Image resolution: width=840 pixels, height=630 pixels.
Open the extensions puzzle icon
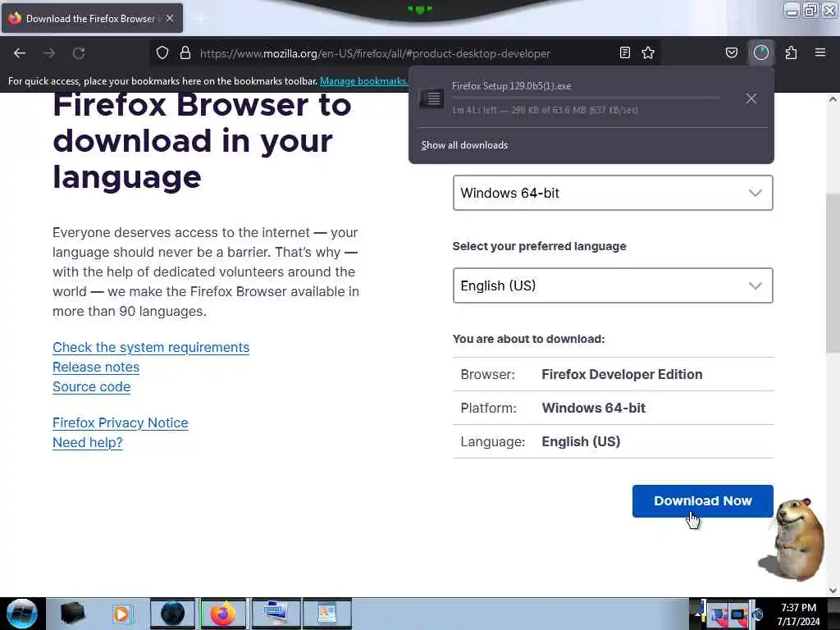click(791, 53)
